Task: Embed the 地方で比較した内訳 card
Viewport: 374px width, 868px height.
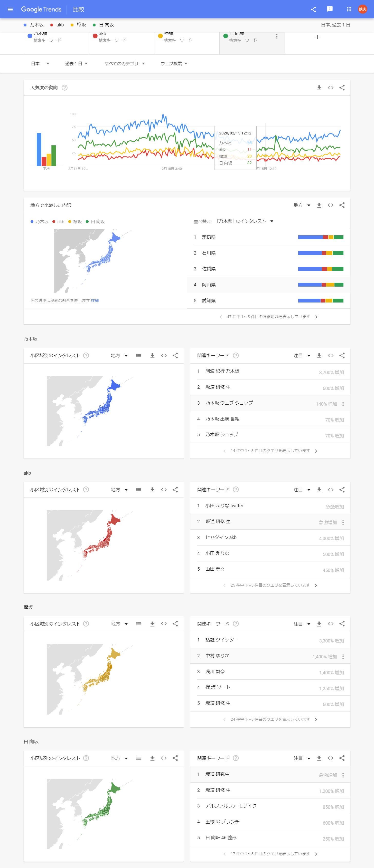Action: point(331,205)
